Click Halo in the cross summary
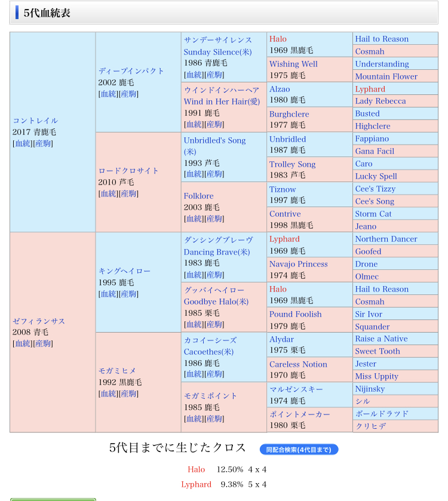The image size is (448, 501). [x=196, y=470]
